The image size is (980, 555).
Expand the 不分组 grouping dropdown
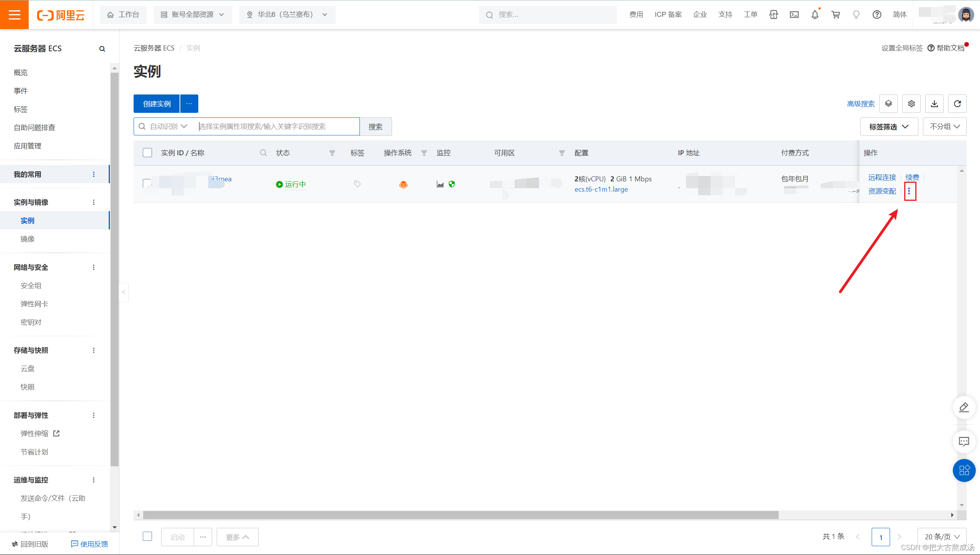click(x=944, y=127)
